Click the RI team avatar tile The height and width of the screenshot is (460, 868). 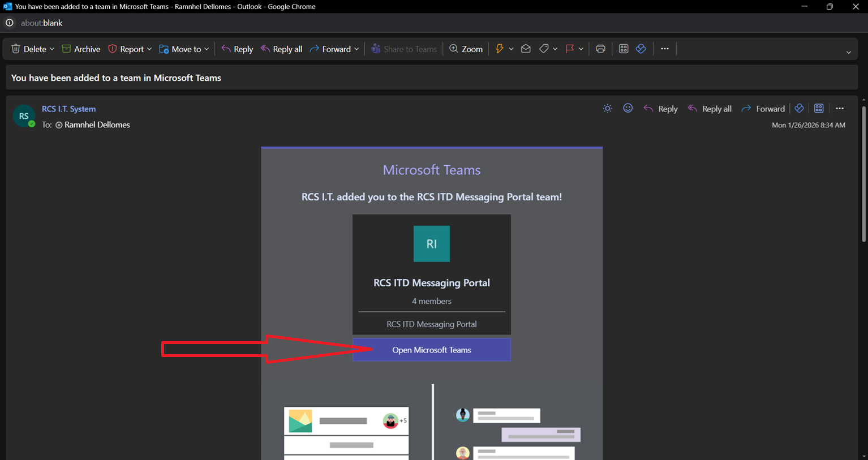point(432,244)
